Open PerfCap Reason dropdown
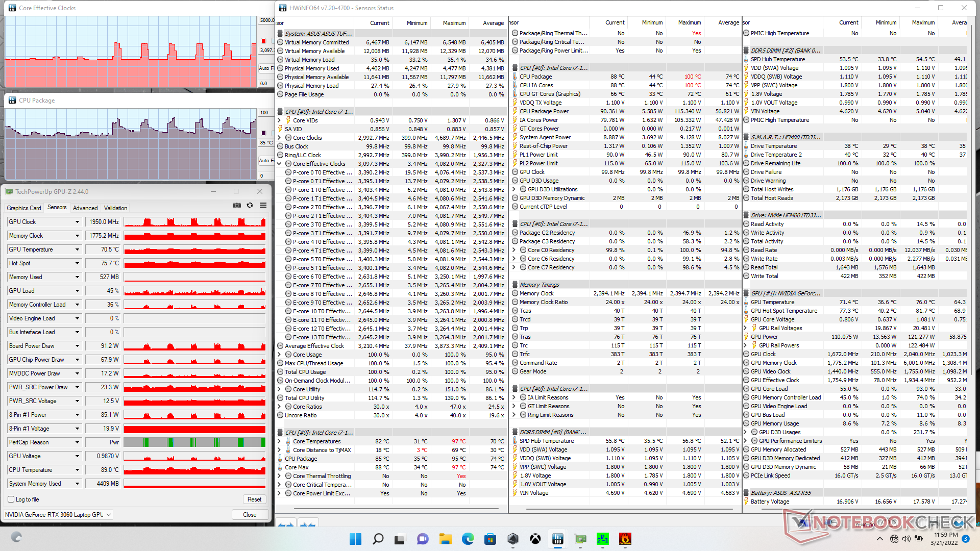The height and width of the screenshot is (551, 980). 77,442
